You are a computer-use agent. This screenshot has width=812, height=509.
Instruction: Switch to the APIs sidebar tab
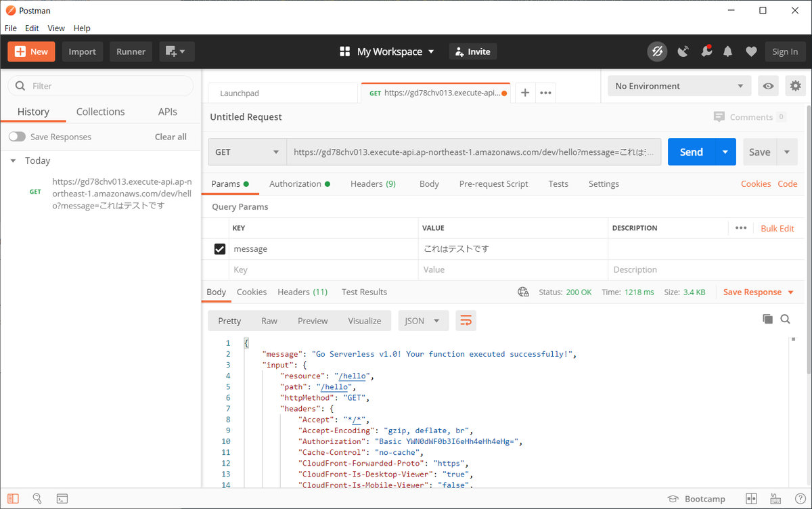click(167, 112)
